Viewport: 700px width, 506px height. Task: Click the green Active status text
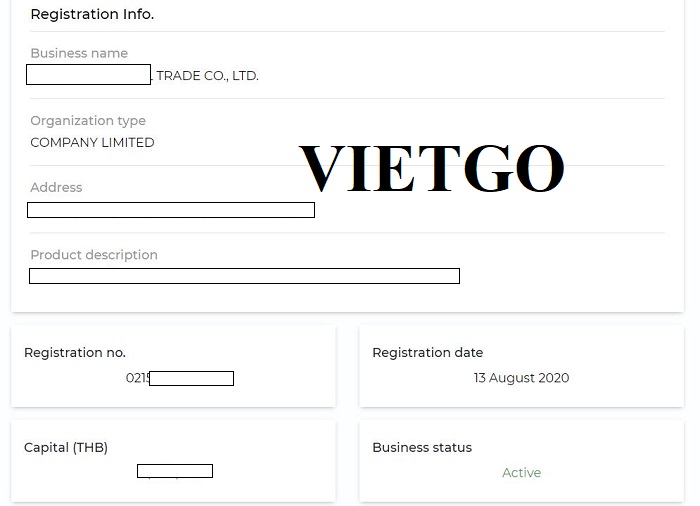[521, 473]
